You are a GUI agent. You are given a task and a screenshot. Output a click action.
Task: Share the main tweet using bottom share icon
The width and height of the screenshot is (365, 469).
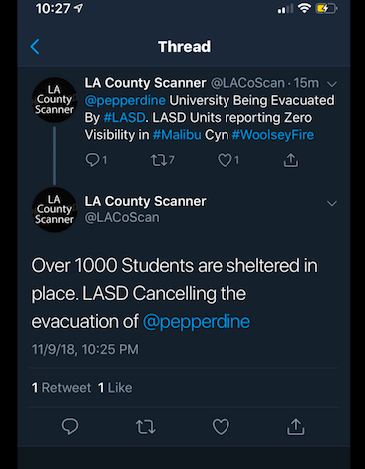pyautogui.click(x=296, y=426)
